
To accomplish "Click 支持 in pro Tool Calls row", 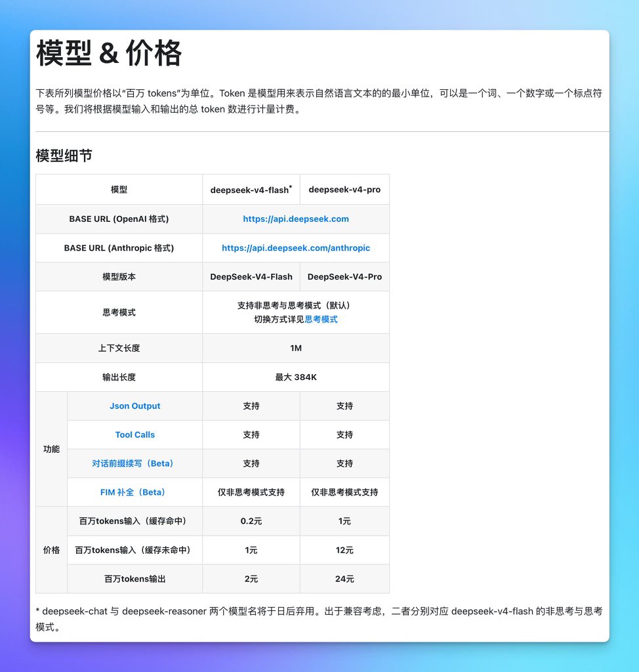I will 344,434.
